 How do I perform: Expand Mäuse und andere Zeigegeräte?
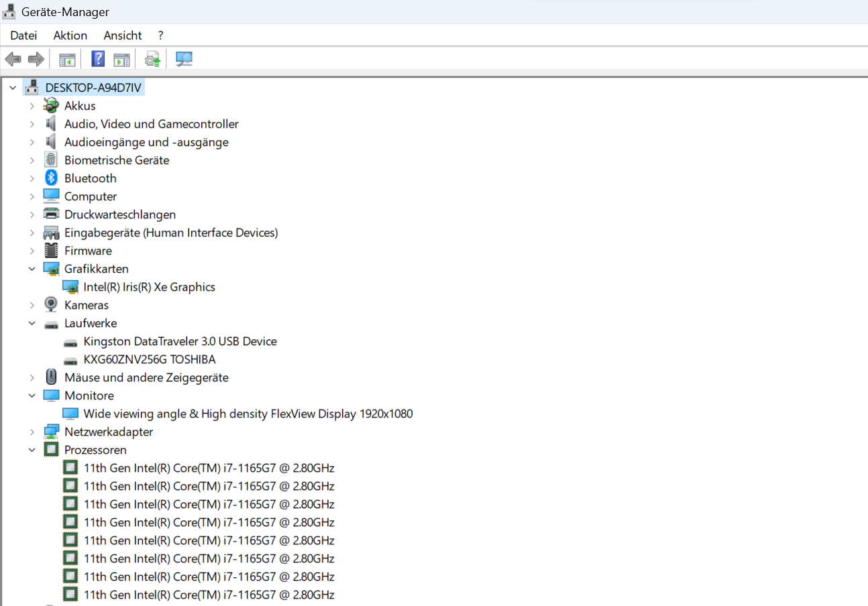click(x=32, y=377)
